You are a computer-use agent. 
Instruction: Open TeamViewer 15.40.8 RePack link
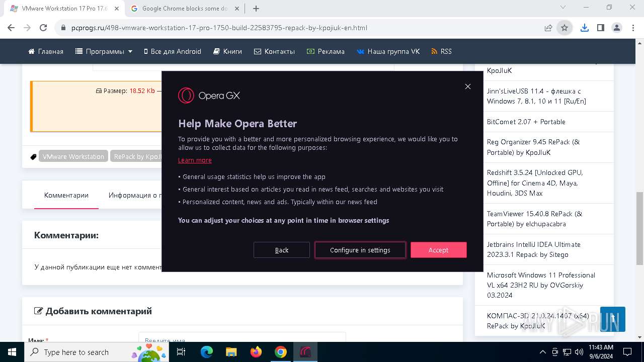coord(534,219)
